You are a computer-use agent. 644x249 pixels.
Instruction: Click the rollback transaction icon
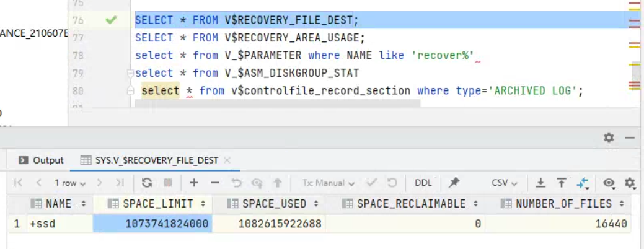[x=392, y=183]
